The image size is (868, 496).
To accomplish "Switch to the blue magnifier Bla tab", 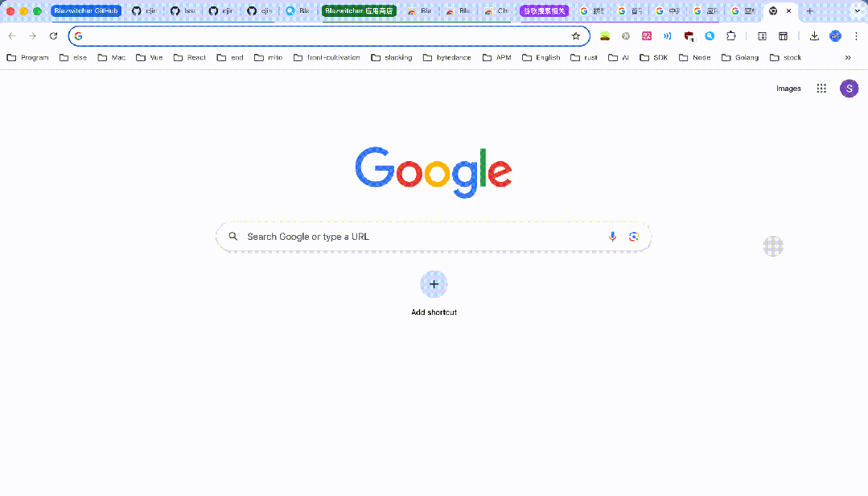I will (x=298, y=11).
